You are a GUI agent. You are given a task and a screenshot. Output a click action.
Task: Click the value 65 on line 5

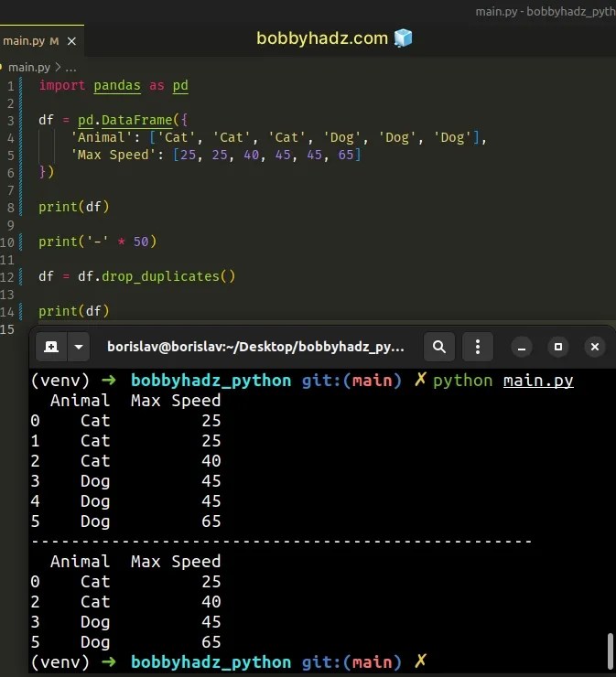click(346, 155)
